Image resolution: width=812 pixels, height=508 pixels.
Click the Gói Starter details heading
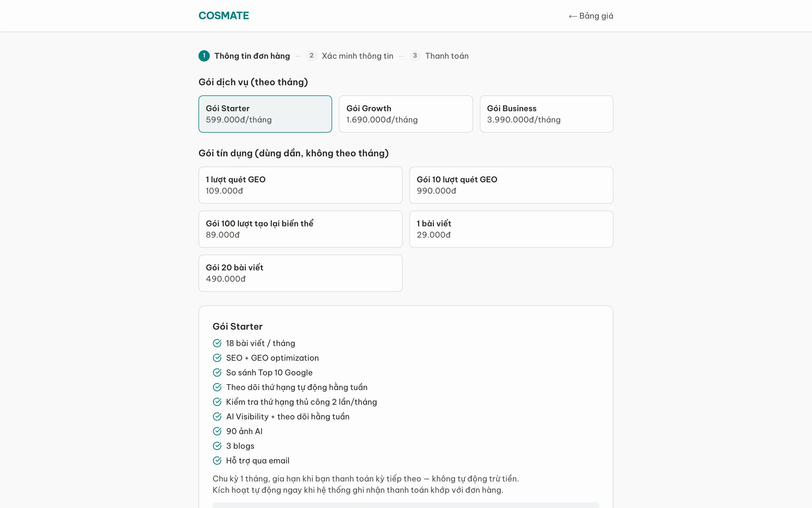click(238, 327)
